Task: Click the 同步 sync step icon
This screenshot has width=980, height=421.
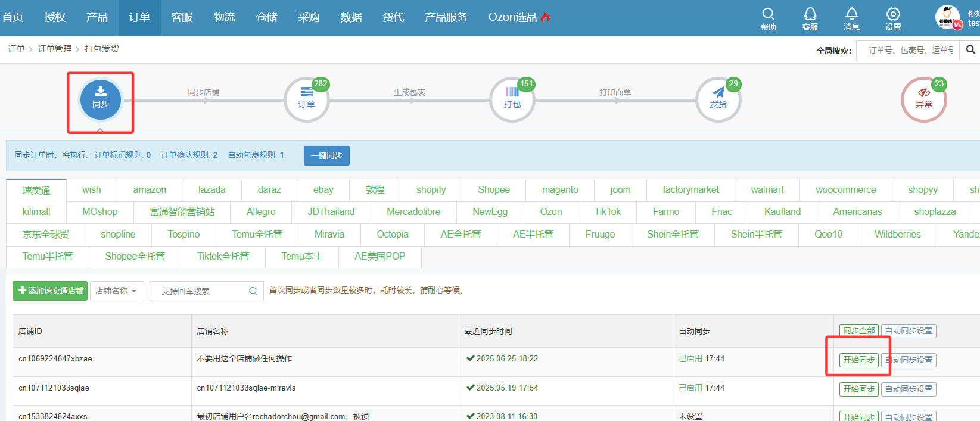Action: click(101, 99)
